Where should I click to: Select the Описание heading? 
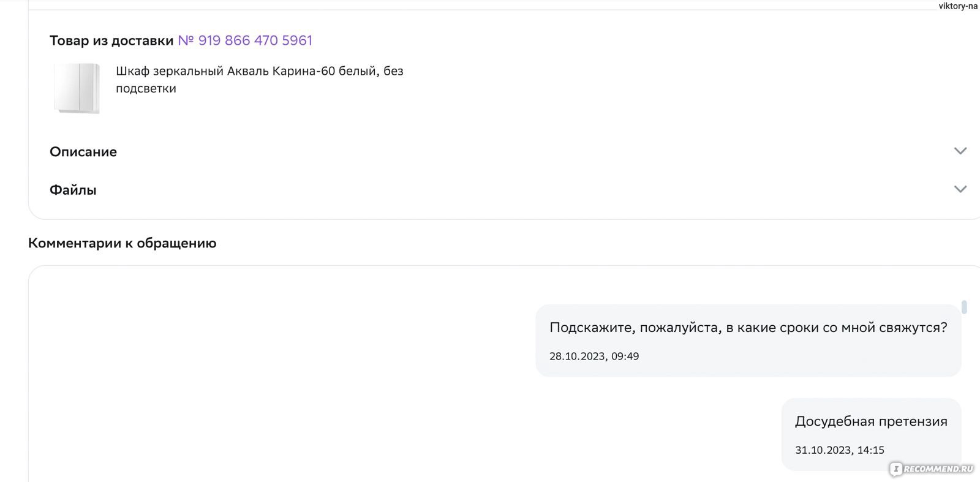click(83, 152)
